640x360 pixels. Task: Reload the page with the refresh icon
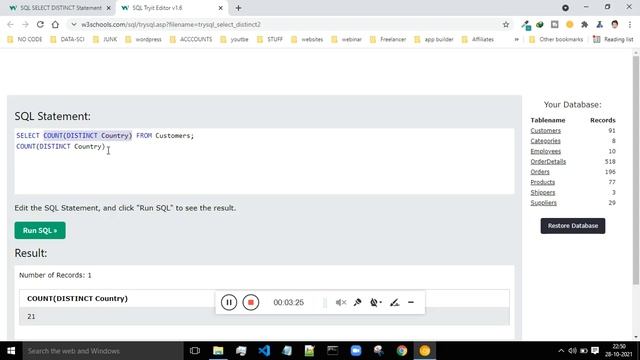[40, 24]
